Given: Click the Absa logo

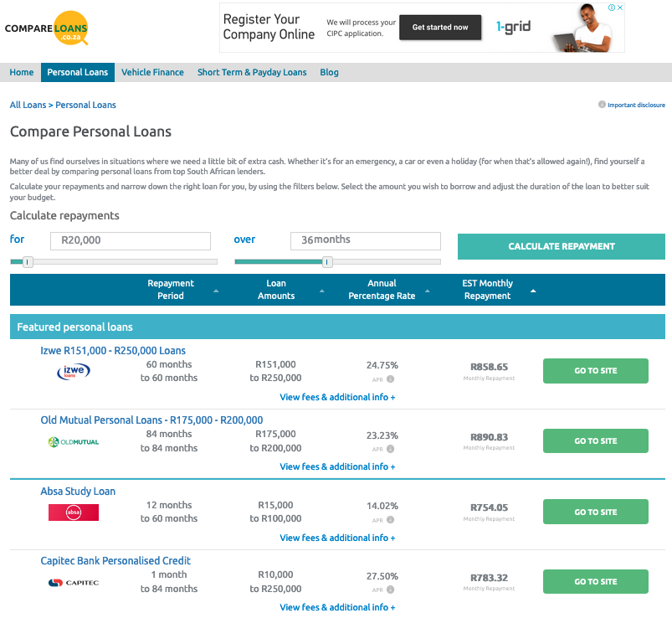Looking at the screenshot, I should click(x=73, y=512).
